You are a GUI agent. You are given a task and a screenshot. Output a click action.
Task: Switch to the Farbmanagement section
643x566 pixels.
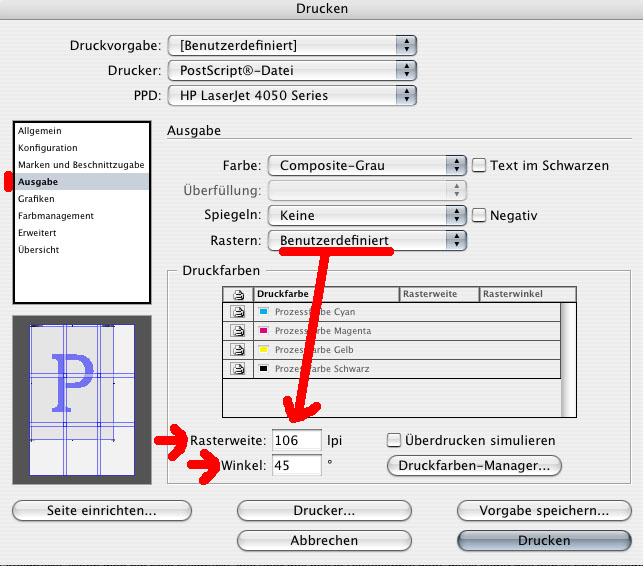pos(56,216)
